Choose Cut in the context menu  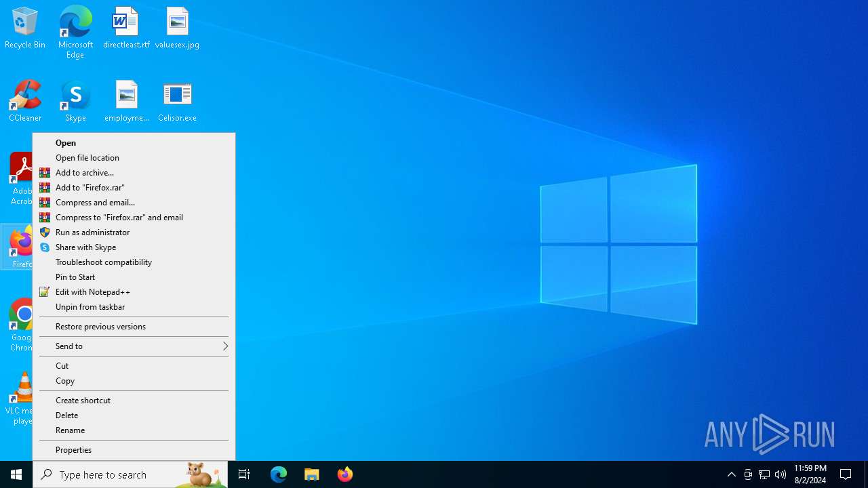click(x=134, y=366)
